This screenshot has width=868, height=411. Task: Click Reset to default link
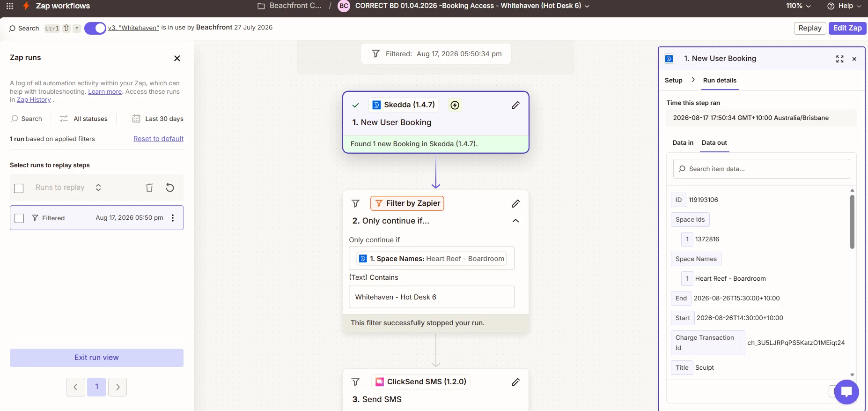(158, 139)
